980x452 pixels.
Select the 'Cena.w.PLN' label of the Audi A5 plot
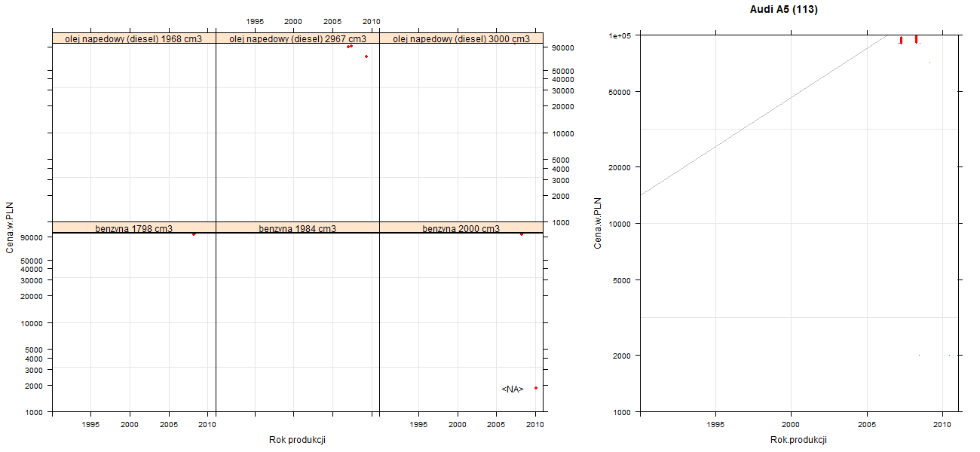598,223
